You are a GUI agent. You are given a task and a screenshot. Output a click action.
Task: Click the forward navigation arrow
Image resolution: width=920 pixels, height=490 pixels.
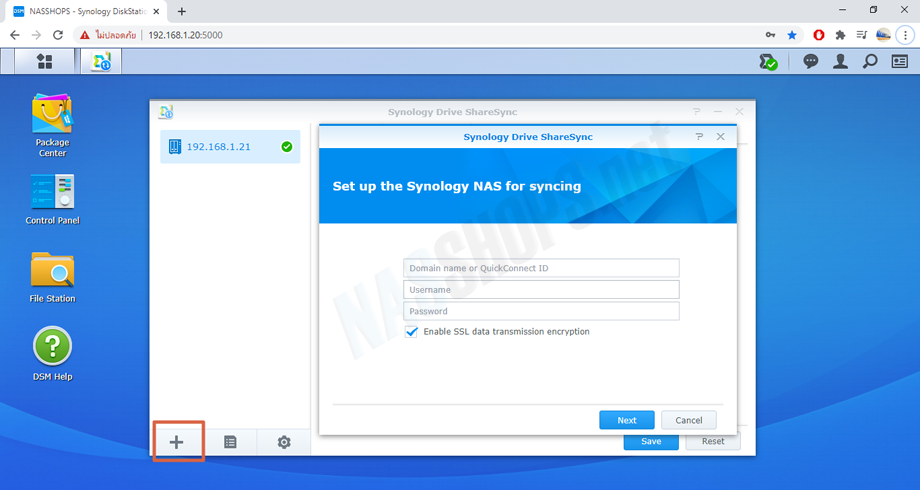pyautogui.click(x=36, y=35)
